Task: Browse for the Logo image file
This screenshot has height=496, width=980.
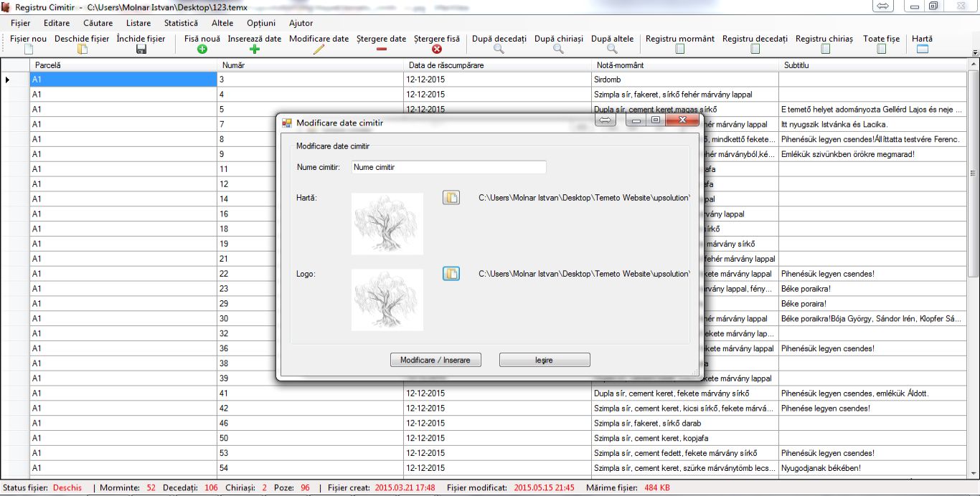Action: pos(451,274)
